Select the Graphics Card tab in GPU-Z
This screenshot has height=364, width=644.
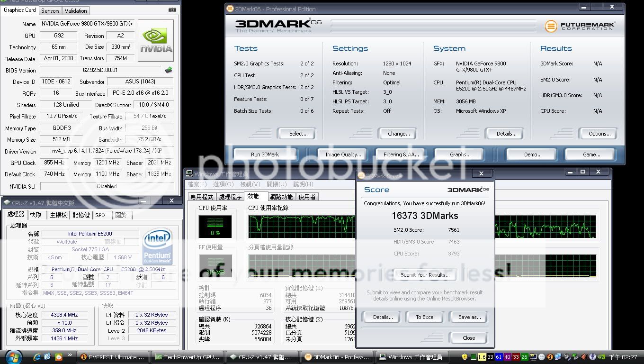point(20,10)
